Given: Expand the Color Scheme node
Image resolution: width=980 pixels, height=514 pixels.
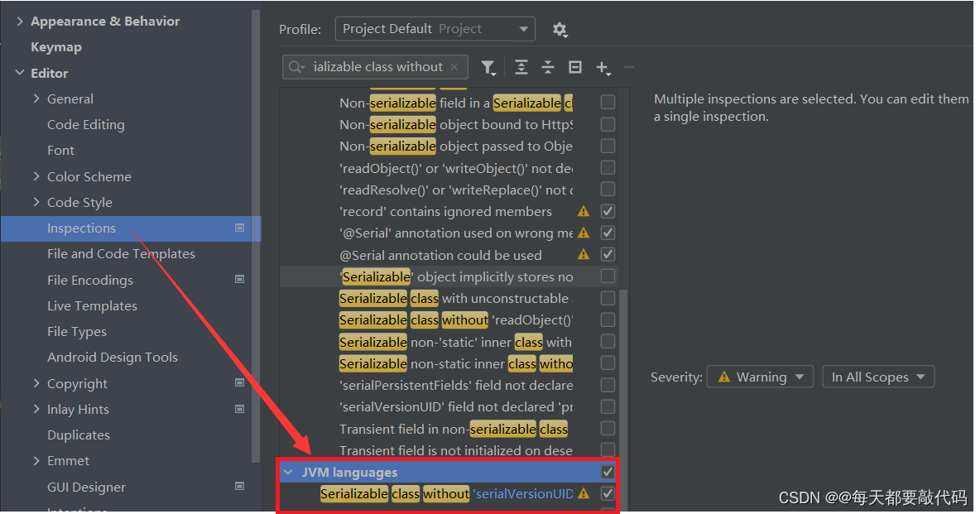Looking at the screenshot, I should tap(36, 176).
